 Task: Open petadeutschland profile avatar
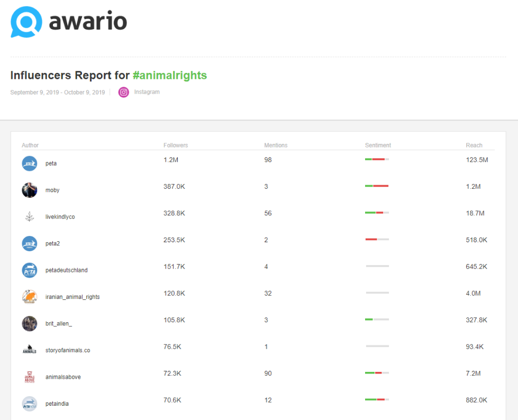click(30, 270)
